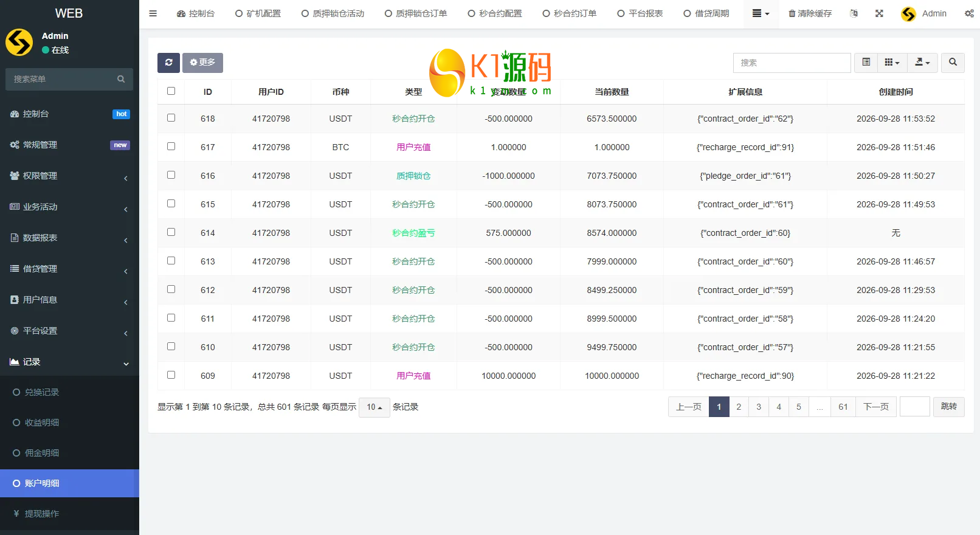Click the sidebar menu search magnifier icon
Viewport: 980px width, 535px height.
(x=121, y=79)
